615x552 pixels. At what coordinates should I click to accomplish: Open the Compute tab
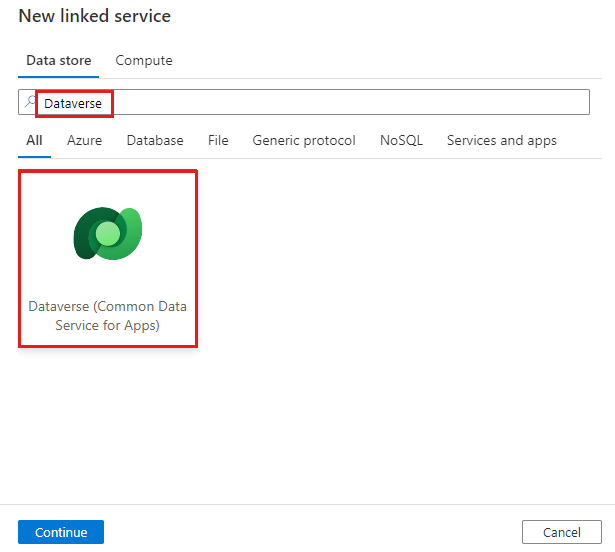coord(144,61)
